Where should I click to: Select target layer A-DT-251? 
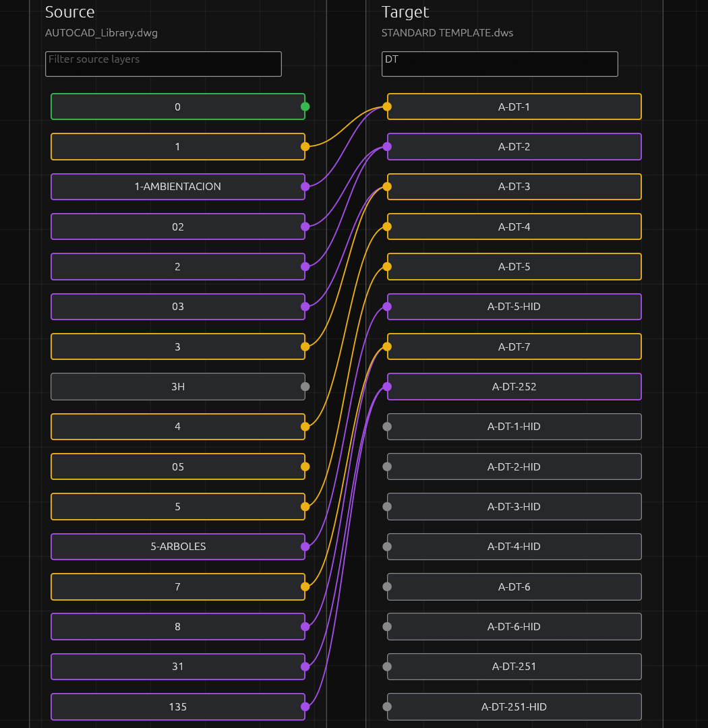[x=514, y=667]
